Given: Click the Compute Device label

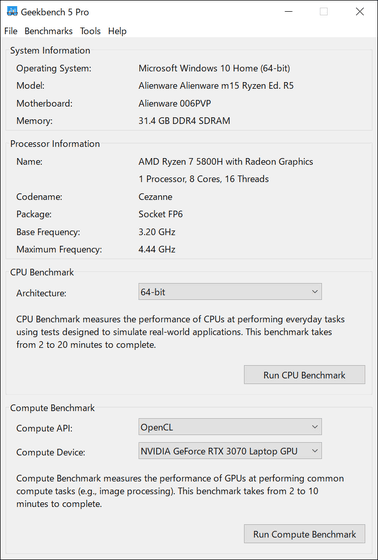Looking at the screenshot, I should [x=51, y=452].
